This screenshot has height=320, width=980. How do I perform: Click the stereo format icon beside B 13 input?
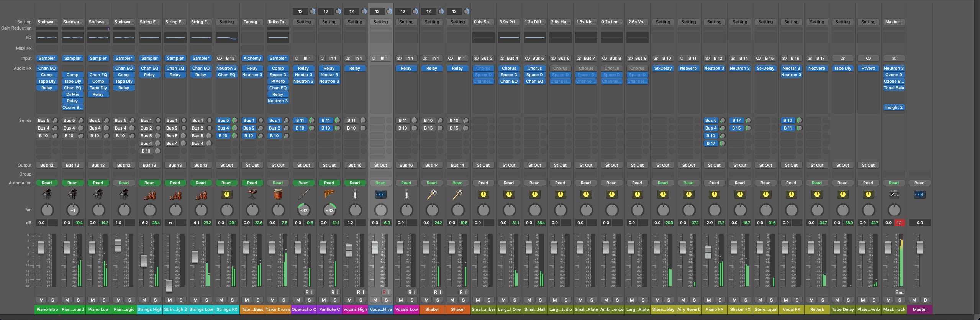pyautogui.click(x=220, y=58)
